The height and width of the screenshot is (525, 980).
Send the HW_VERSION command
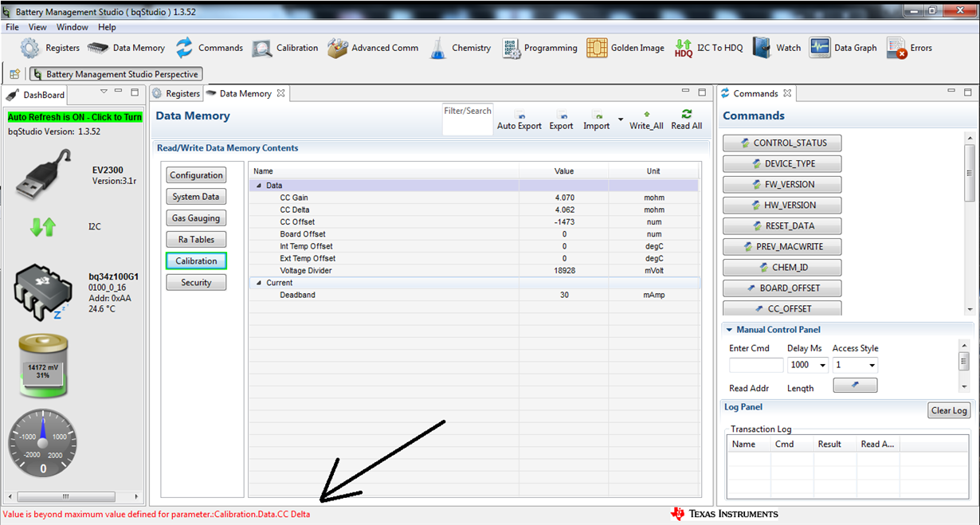point(782,206)
